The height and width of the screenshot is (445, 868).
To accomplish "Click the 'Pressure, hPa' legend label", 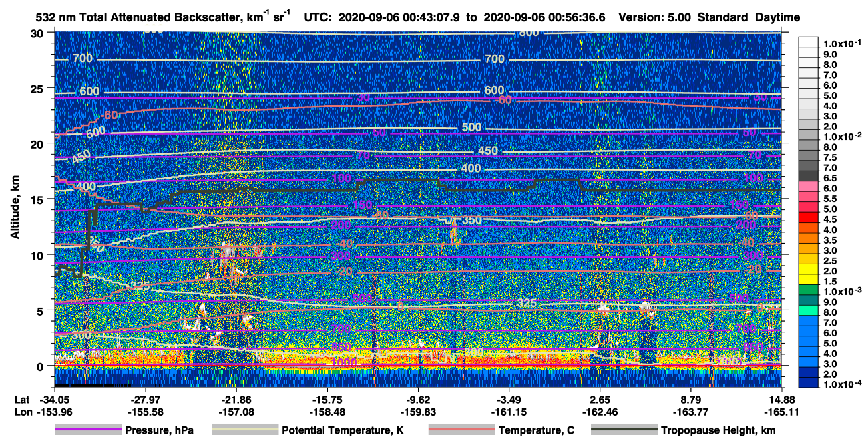I will (159, 430).
